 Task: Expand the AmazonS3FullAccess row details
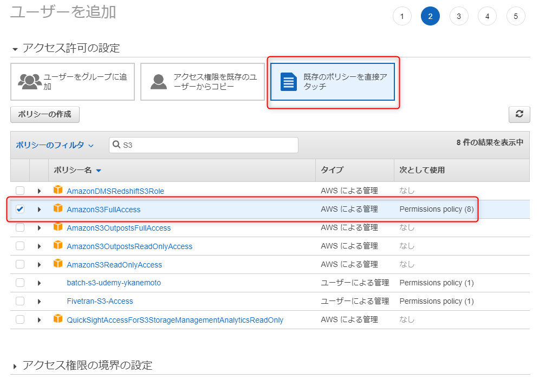click(x=39, y=209)
